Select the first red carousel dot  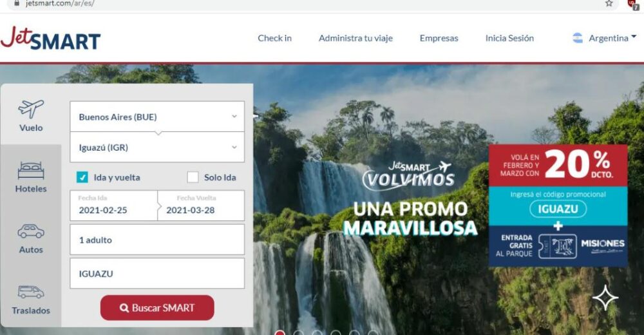click(x=279, y=332)
